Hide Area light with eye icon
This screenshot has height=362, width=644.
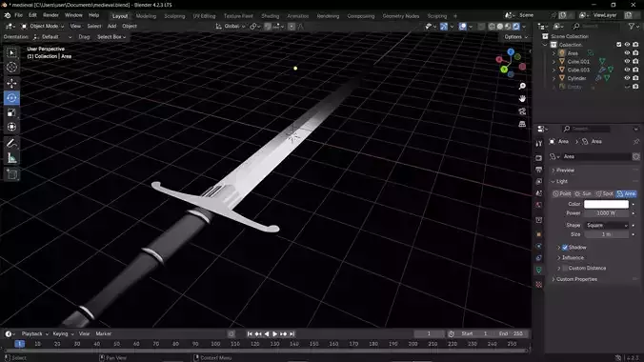click(x=627, y=53)
